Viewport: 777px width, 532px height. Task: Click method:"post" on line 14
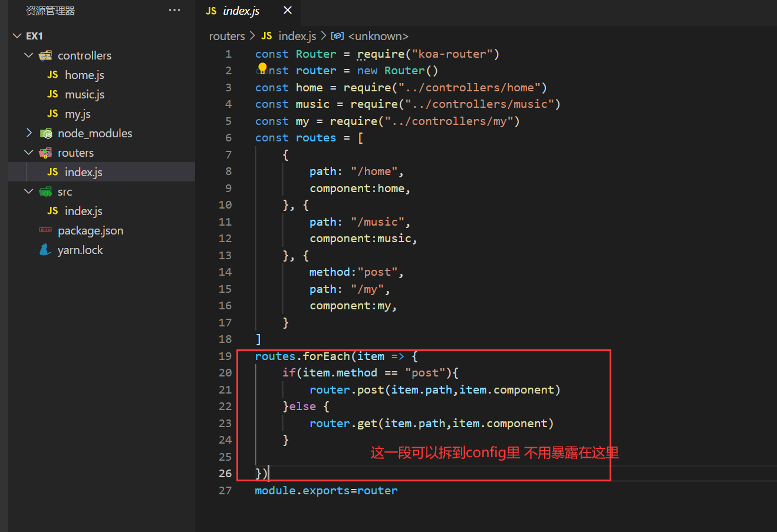pyautogui.click(x=353, y=272)
